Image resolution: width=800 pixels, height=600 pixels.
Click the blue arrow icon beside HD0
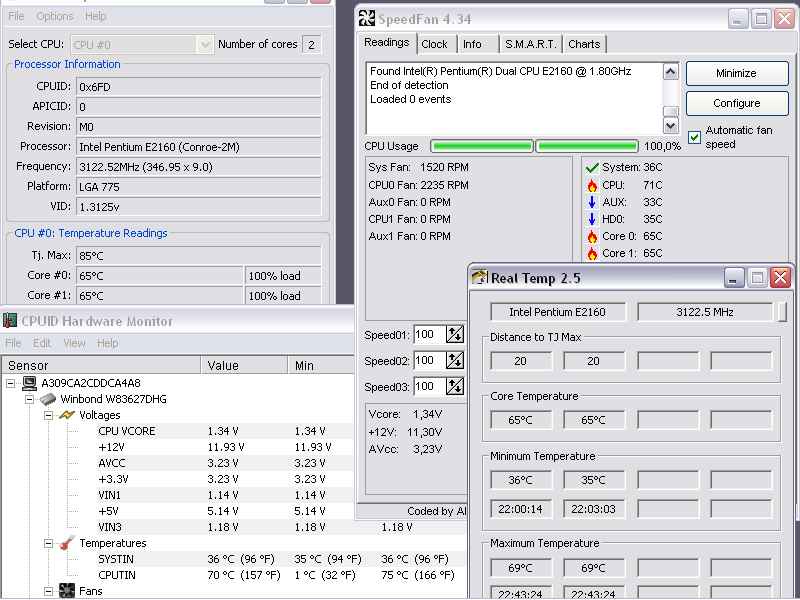pos(592,219)
